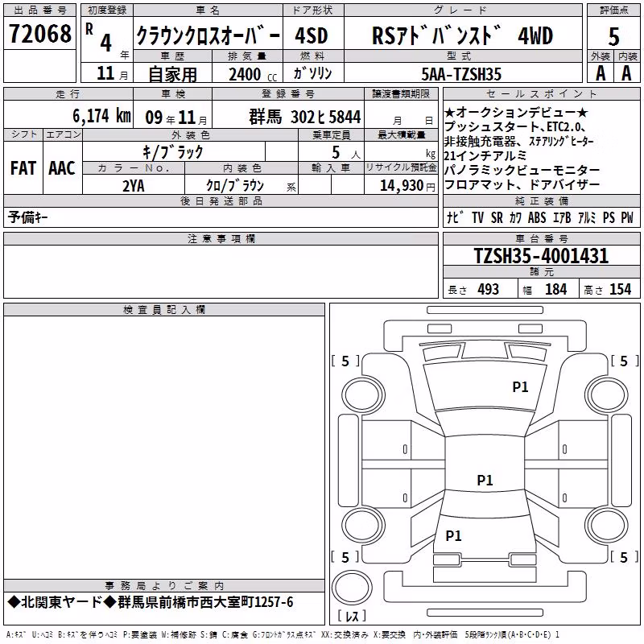
Task: Select interior color クロ/ブラウン
Action: point(235,186)
